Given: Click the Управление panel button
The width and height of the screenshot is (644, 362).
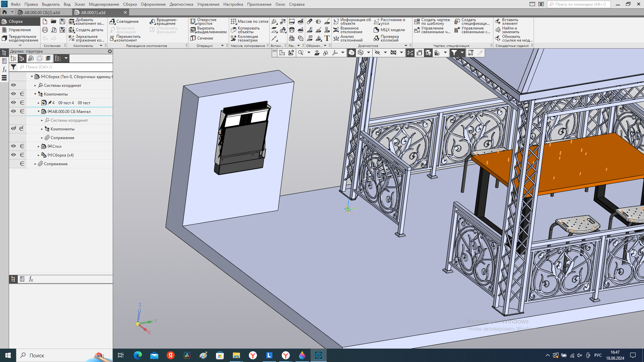Looking at the screenshot, I should [x=19, y=30].
